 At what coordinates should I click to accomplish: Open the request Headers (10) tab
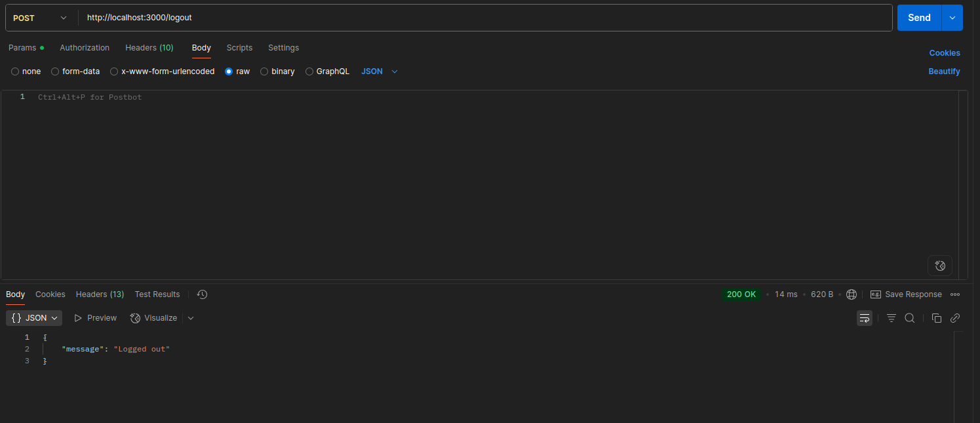click(x=149, y=48)
